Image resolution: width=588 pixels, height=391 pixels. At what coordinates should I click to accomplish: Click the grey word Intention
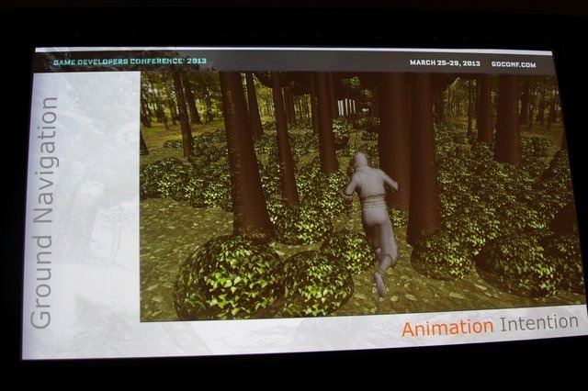(539, 324)
